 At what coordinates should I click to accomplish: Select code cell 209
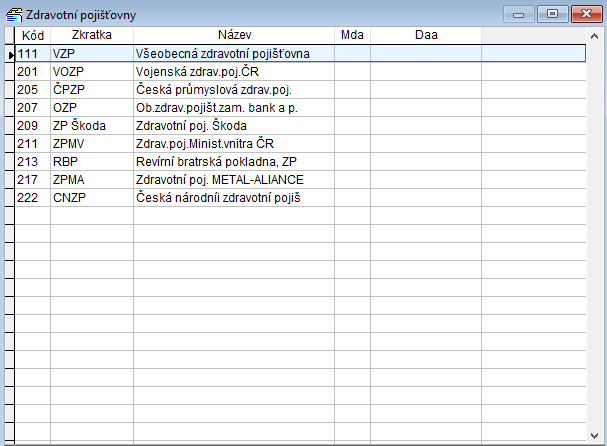(33, 126)
